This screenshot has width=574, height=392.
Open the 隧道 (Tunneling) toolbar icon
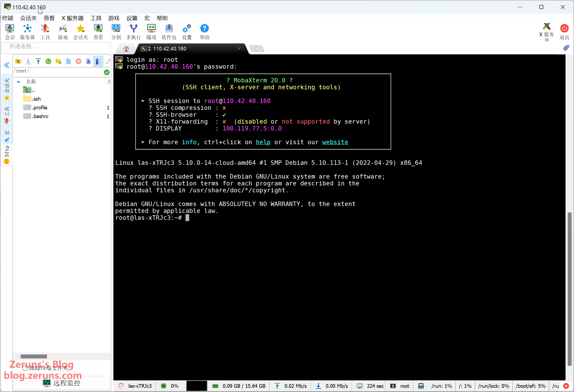pyautogui.click(x=151, y=32)
